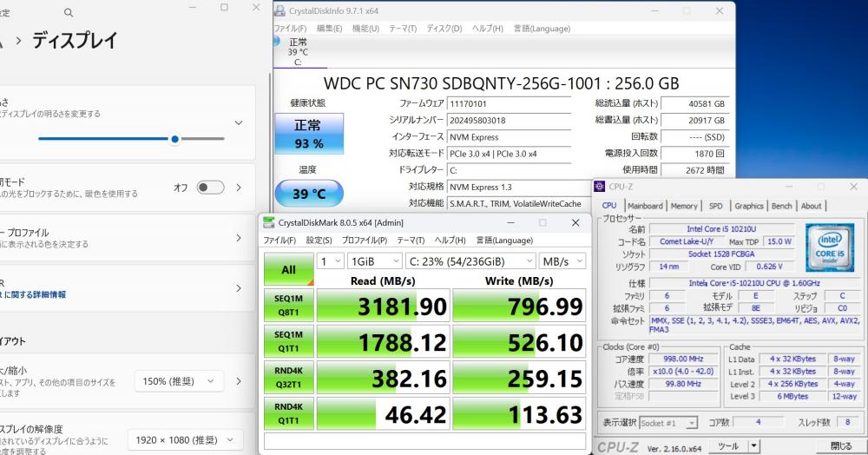Open ディスク menu in CrystalDiskInfo
Viewport: 868px width, 455px height.
pos(444,29)
